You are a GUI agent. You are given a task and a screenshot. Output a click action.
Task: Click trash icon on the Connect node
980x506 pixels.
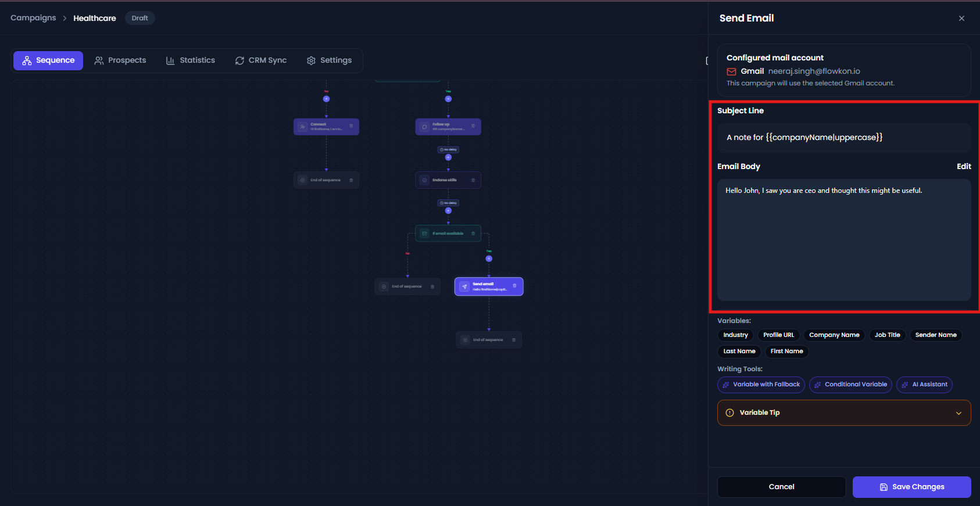coord(351,126)
